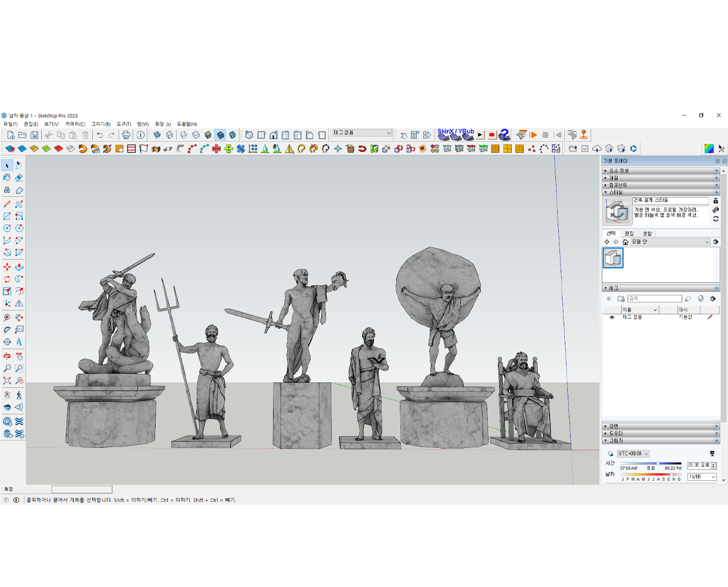728x587 pixels.
Task: Switch to Front view house icon
Action: pos(274,135)
